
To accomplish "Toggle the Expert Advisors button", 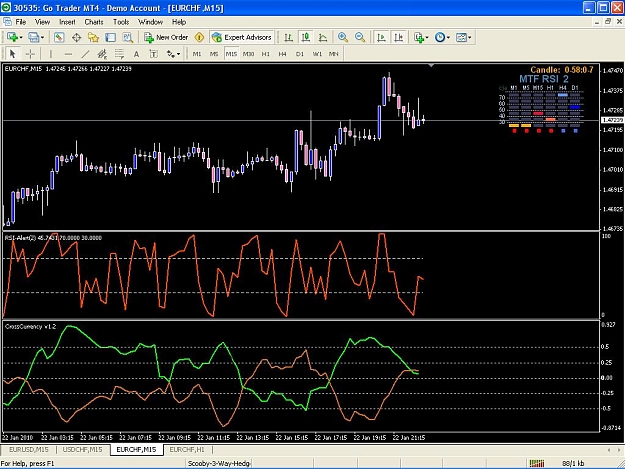I will tap(242, 37).
